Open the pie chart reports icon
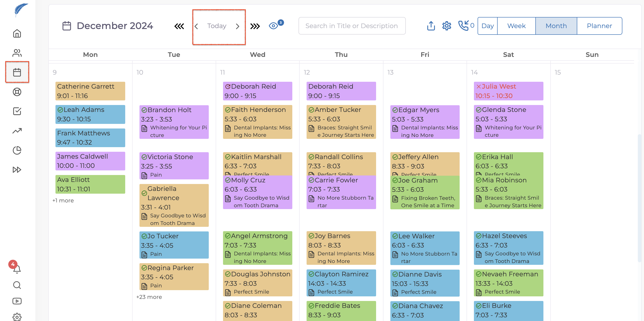The image size is (644, 321). click(x=17, y=150)
